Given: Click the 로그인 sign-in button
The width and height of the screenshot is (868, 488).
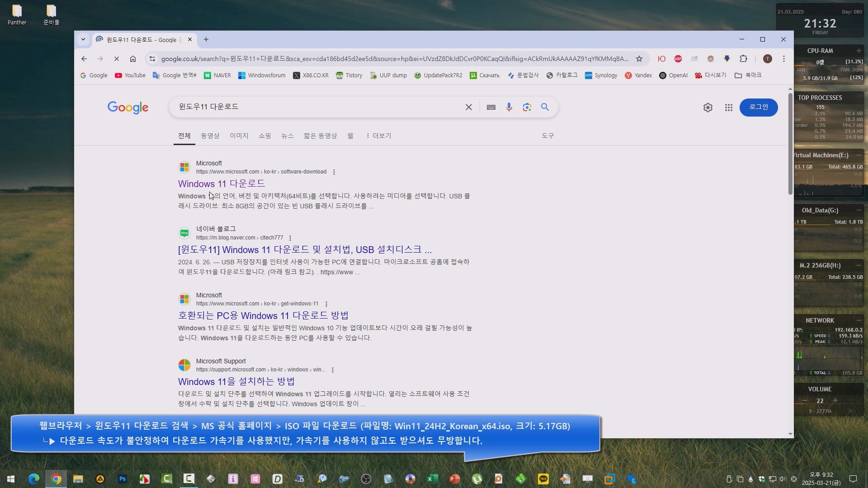Looking at the screenshot, I should [x=758, y=107].
